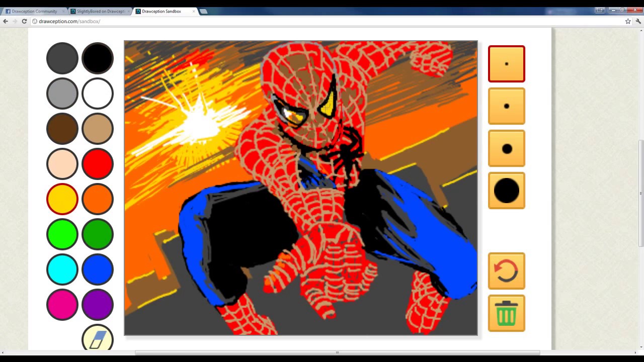Activate the eraser tool
This screenshot has height=362, width=644.
pos(98,338)
